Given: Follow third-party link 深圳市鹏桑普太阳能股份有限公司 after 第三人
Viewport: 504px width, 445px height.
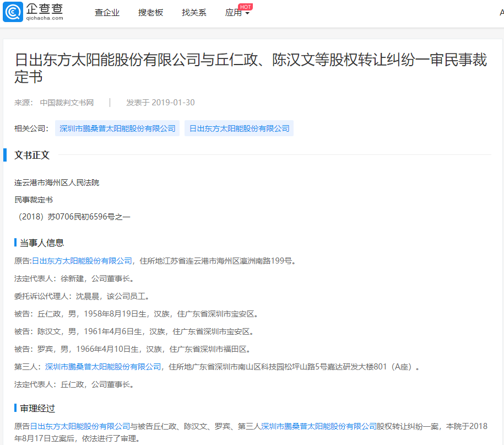Looking at the screenshot, I should tap(103, 367).
